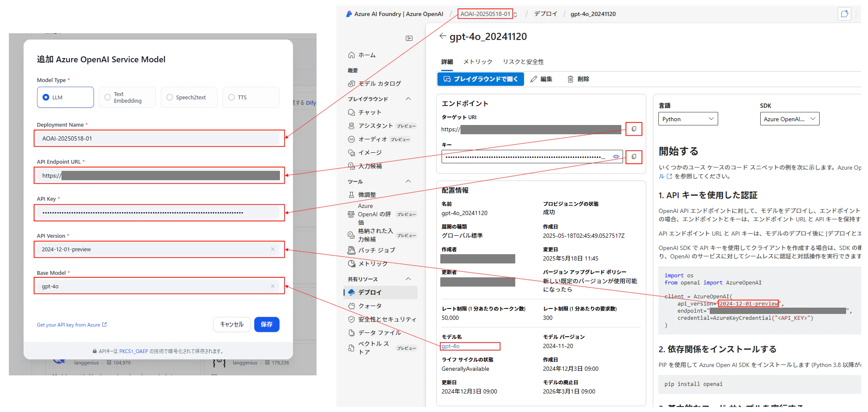Click the バッチ ジョブ batch job icon
The width and height of the screenshot is (868, 412).
[x=351, y=250]
